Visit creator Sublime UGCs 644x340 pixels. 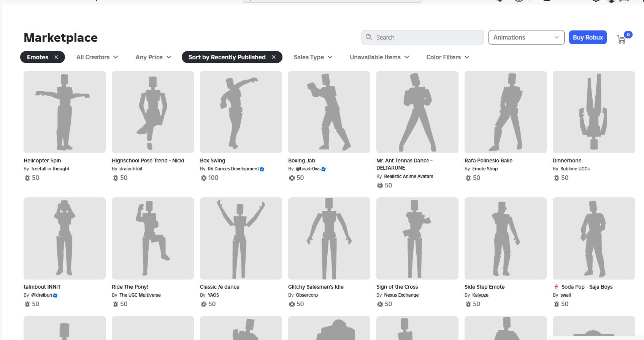[x=575, y=169]
